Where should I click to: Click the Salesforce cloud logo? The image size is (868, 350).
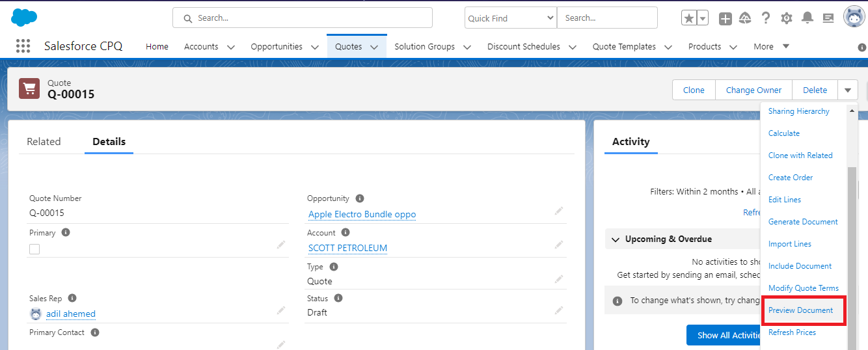click(x=24, y=18)
